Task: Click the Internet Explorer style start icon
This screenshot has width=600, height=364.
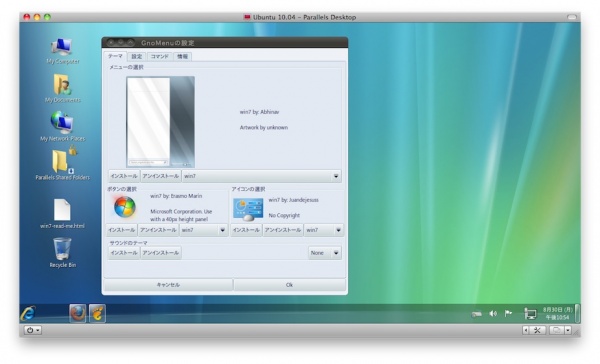Action: [x=28, y=313]
